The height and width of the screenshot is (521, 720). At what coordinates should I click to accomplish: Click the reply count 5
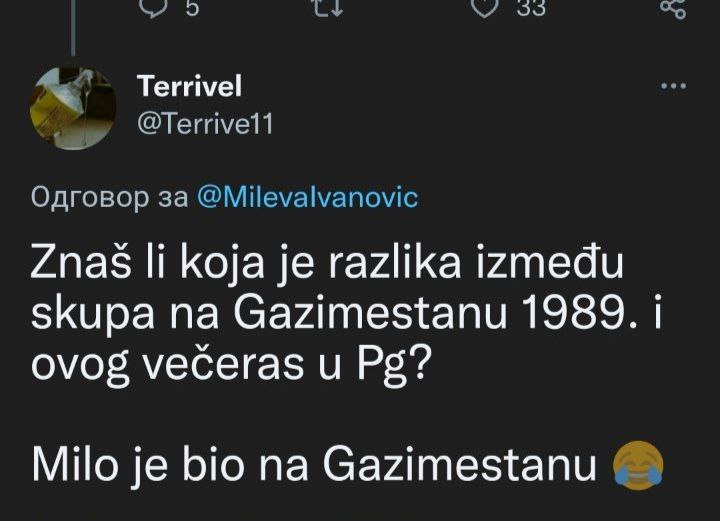coord(192,8)
